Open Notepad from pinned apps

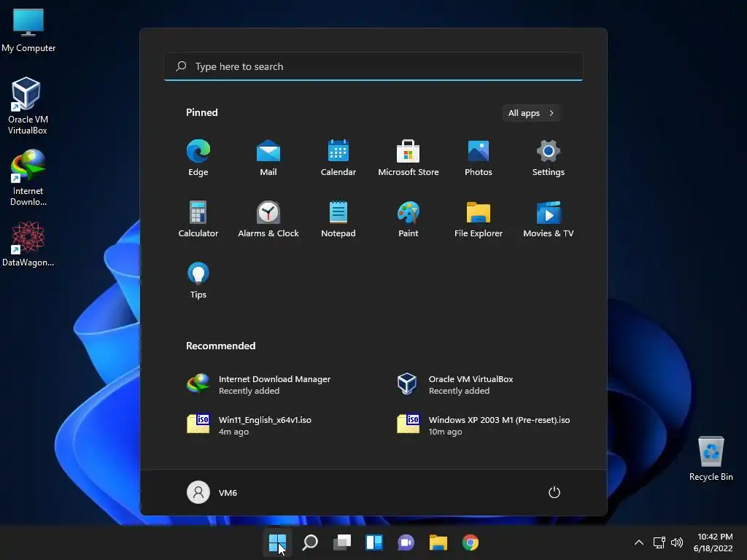tap(338, 219)
